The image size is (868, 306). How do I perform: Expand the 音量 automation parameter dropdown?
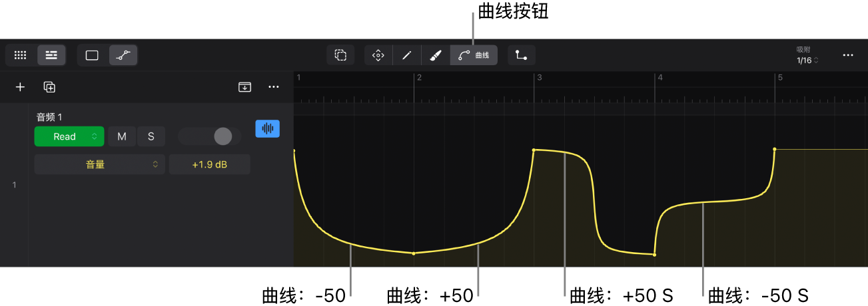tap(100, 164)
